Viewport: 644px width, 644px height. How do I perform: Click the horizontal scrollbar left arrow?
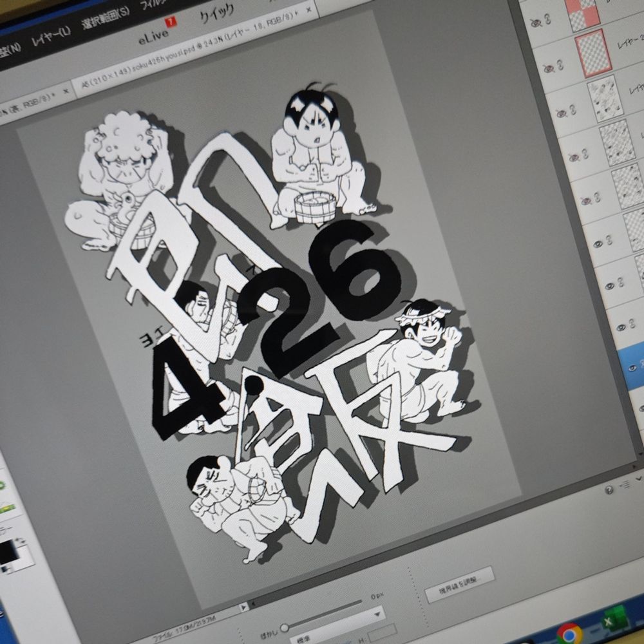[x=254, y=603]
